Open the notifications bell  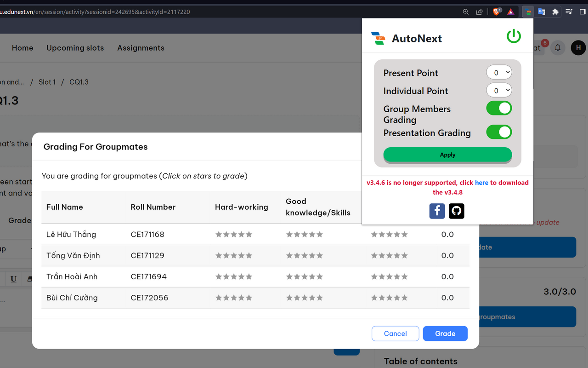coord(558,48)
